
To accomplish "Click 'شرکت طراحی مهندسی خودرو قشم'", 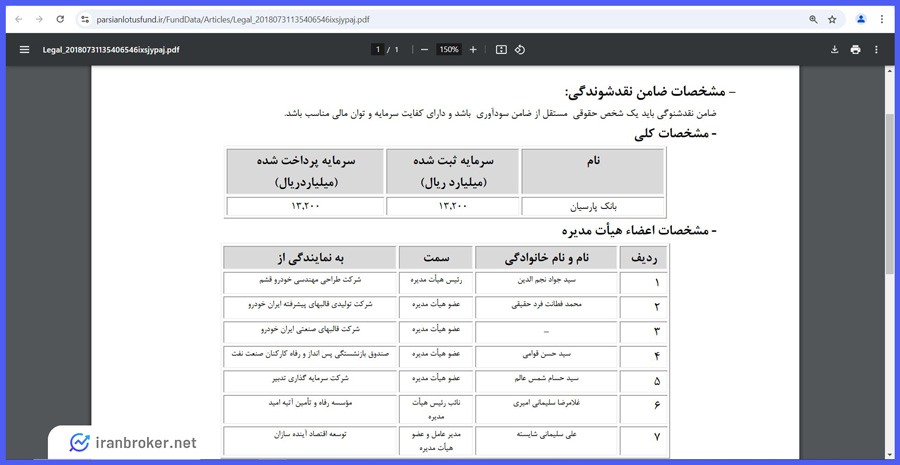I will 310,280.
